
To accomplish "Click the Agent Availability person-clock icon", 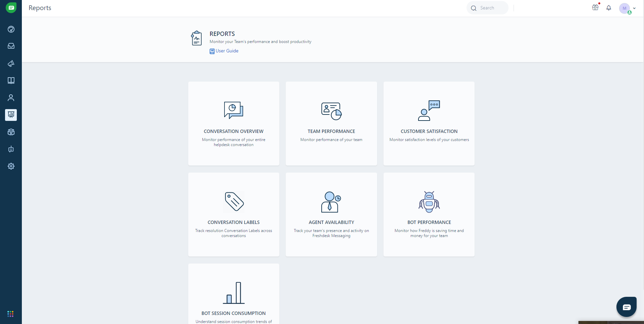I will 331,202.
